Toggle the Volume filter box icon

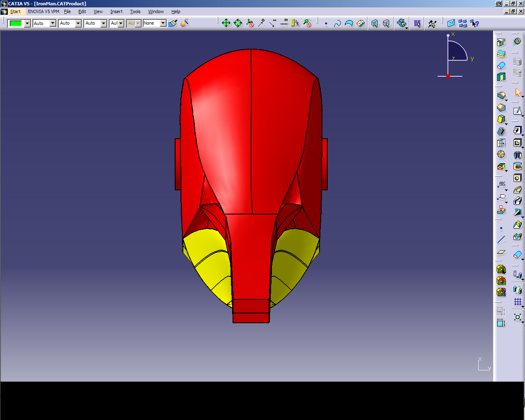coord(361,24)
